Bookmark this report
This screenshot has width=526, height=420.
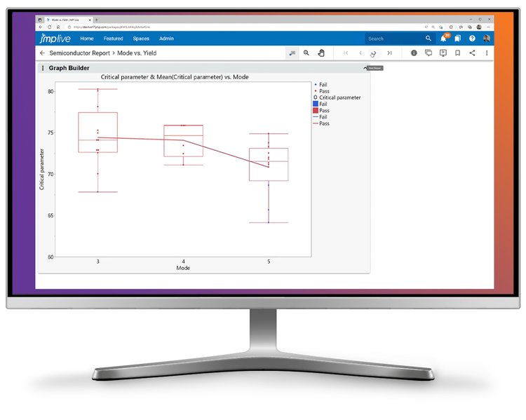pos(457,53)
